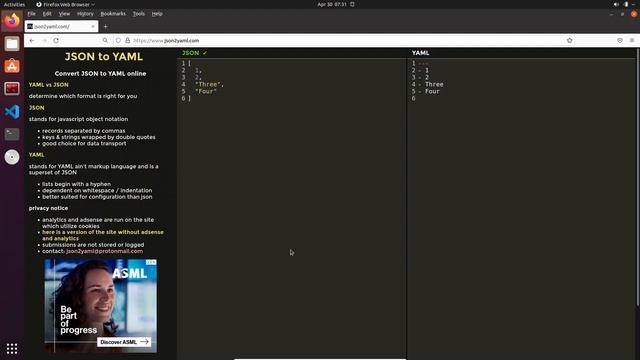Click the search magnifier in the URL bar

point(105,40)
